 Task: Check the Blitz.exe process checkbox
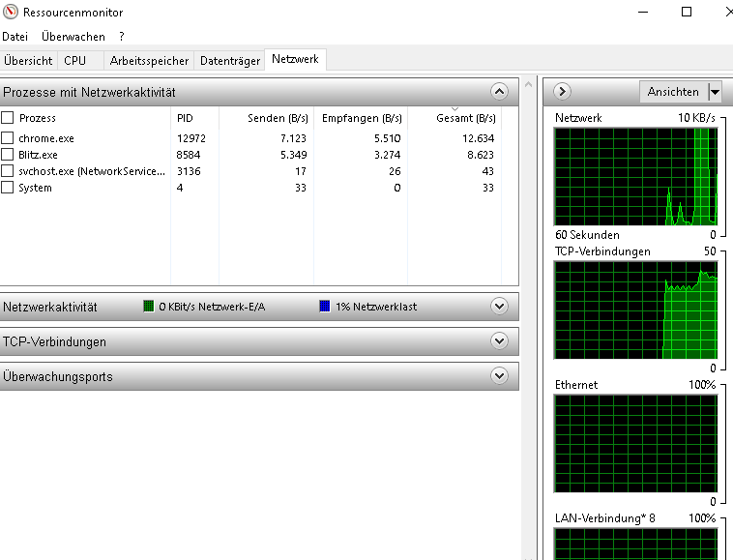click(x=7, y=154)
